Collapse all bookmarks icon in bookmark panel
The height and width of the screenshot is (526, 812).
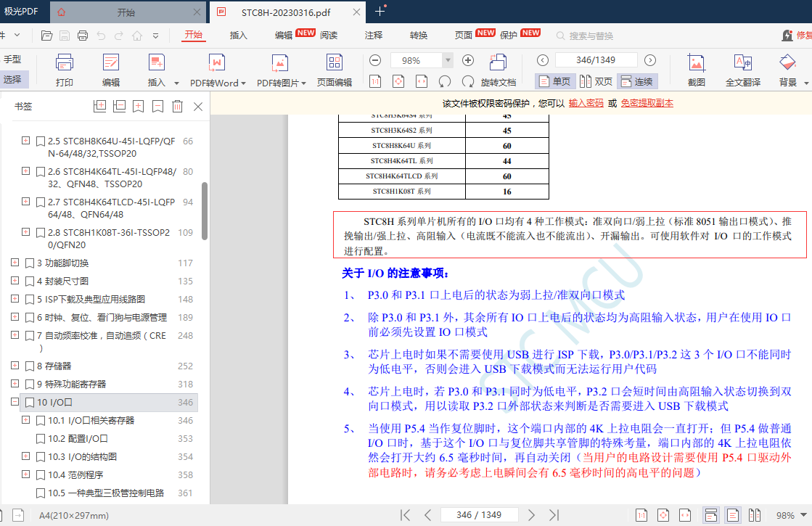119,106
